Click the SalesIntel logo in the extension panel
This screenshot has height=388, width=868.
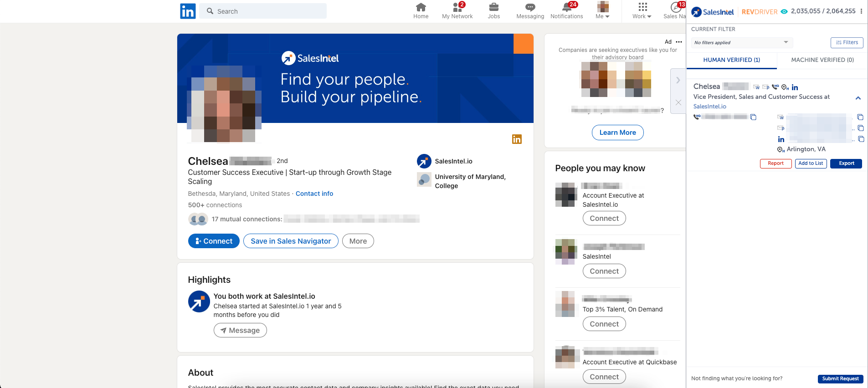tap(713, 12)
